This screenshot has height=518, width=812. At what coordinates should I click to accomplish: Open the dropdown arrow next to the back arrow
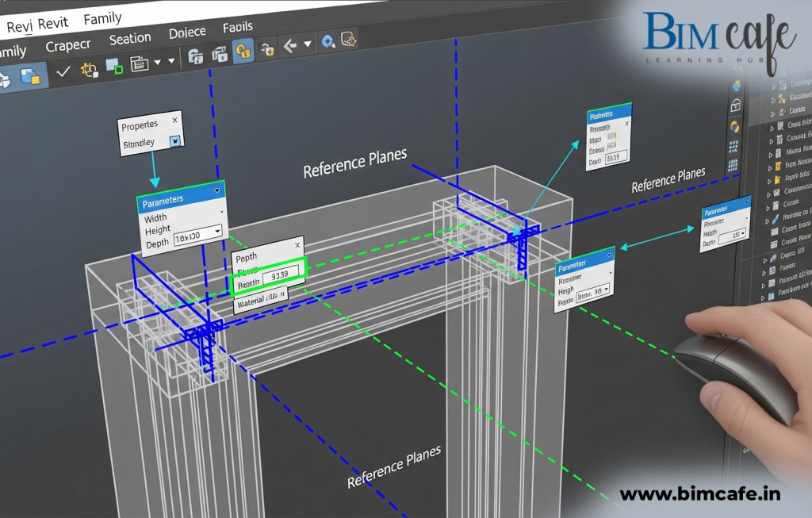click(307, 45)
